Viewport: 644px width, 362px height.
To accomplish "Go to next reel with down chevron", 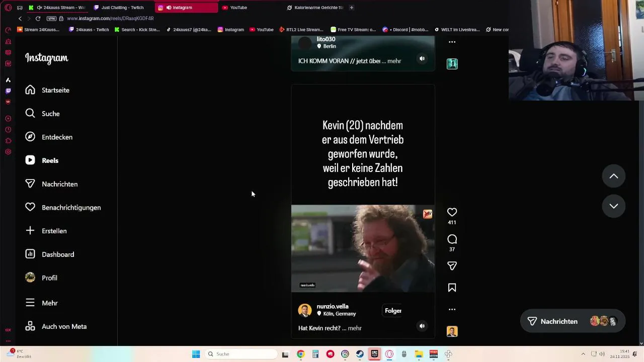I will click(x=614, y=206).
